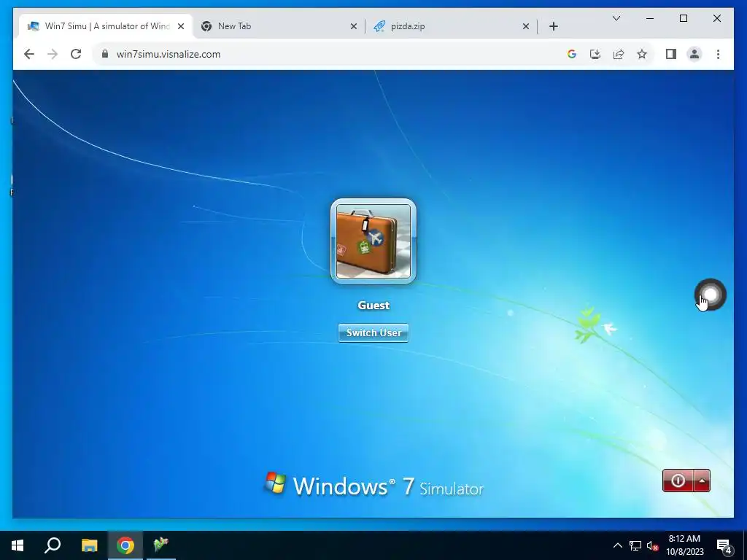Open a new browser tab

point(554,26)
